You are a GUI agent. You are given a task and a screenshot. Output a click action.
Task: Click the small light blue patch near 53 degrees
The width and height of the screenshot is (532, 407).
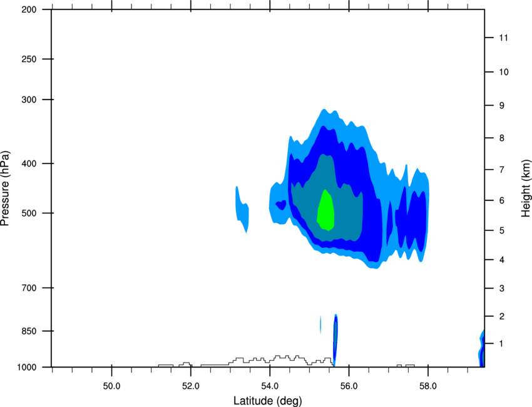click(x=242, y=209)
